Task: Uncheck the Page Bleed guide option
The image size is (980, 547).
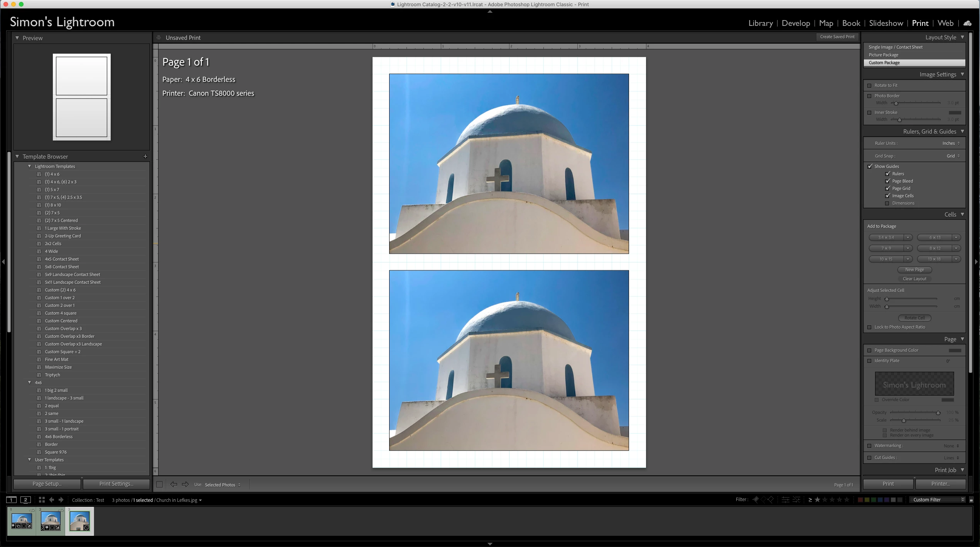Action: click(887, 181)
